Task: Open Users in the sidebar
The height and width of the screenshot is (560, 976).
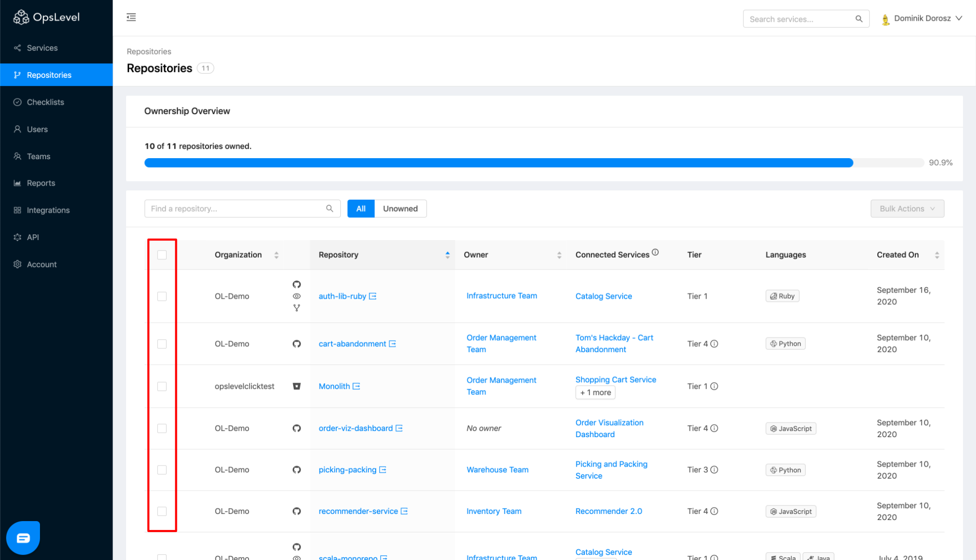Action: pos(57,129)
